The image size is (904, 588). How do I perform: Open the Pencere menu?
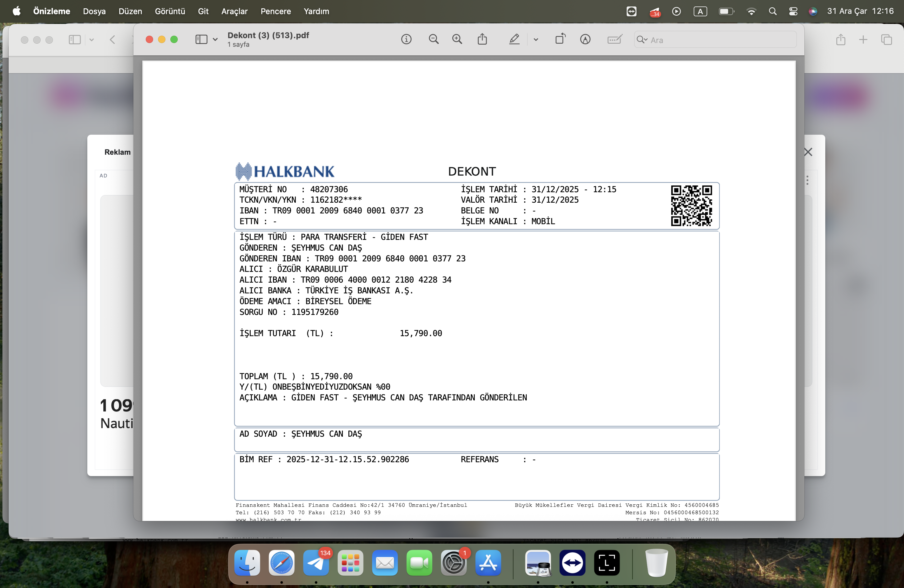click(276, 11)
